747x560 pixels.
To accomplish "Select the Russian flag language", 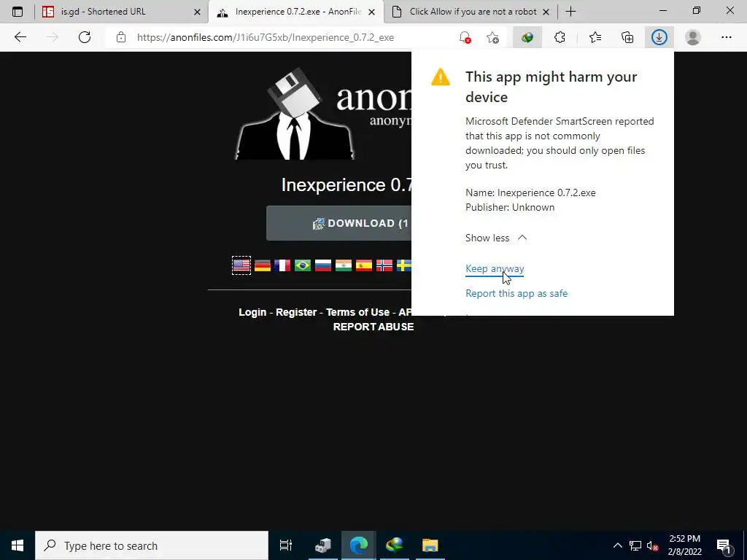I will coord(323,265).
